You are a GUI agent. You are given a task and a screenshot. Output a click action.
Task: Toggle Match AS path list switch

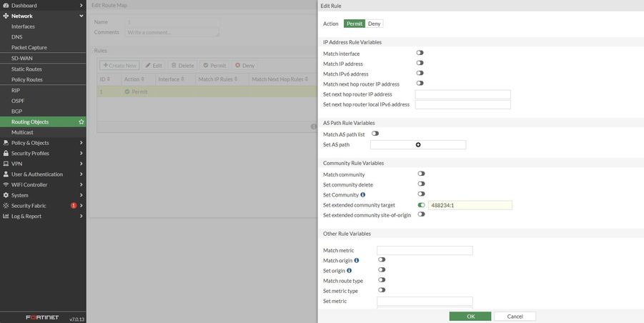point(375,134)
